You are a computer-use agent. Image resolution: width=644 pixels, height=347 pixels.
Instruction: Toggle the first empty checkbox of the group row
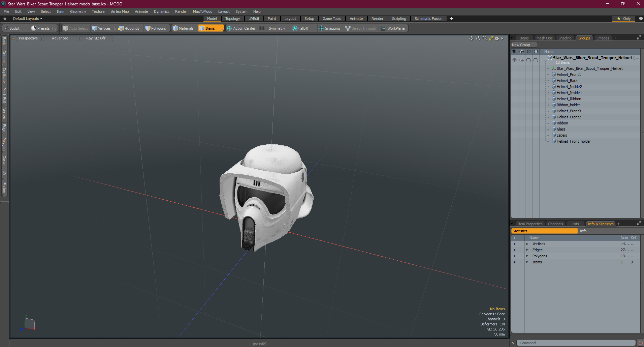click(529, 60)
